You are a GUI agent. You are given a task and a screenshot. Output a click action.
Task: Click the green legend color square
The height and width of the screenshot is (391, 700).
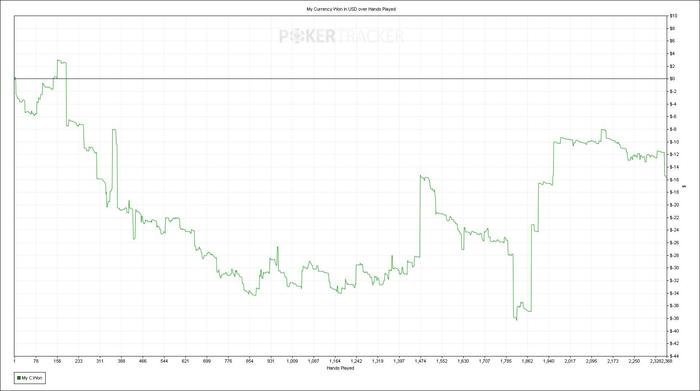tap(19, 378)
